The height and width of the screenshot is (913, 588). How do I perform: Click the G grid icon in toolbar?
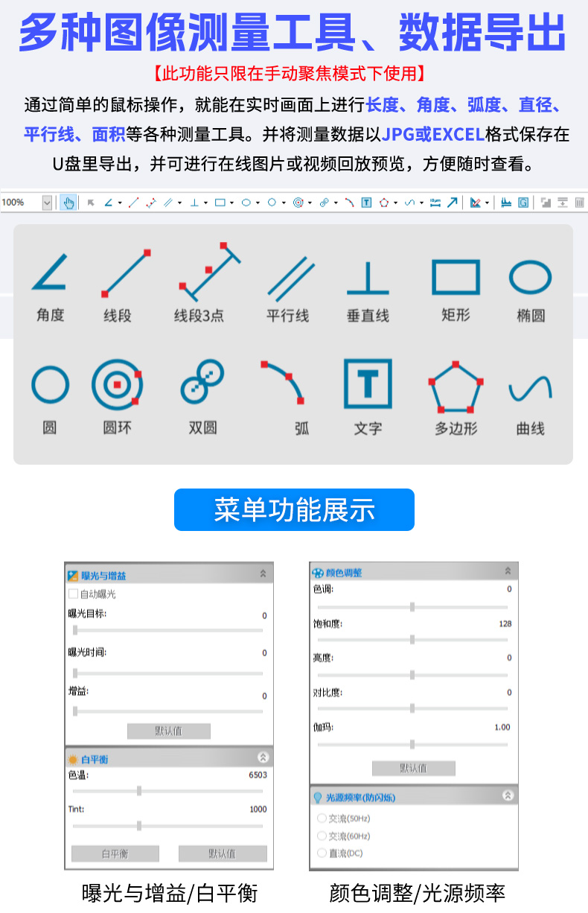523,203
